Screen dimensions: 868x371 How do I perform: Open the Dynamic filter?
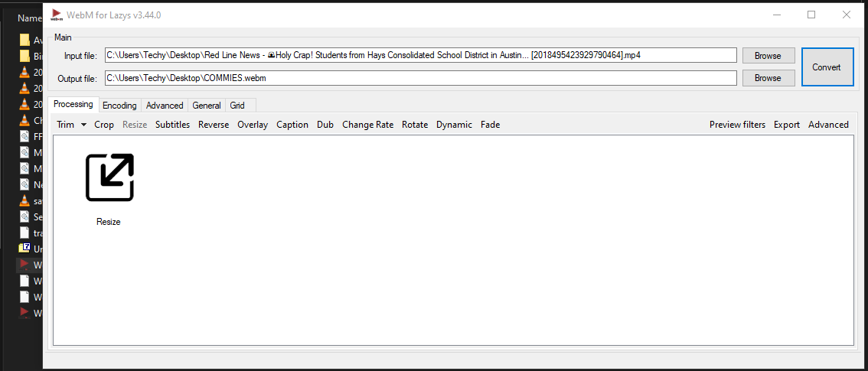pos(455,125)
